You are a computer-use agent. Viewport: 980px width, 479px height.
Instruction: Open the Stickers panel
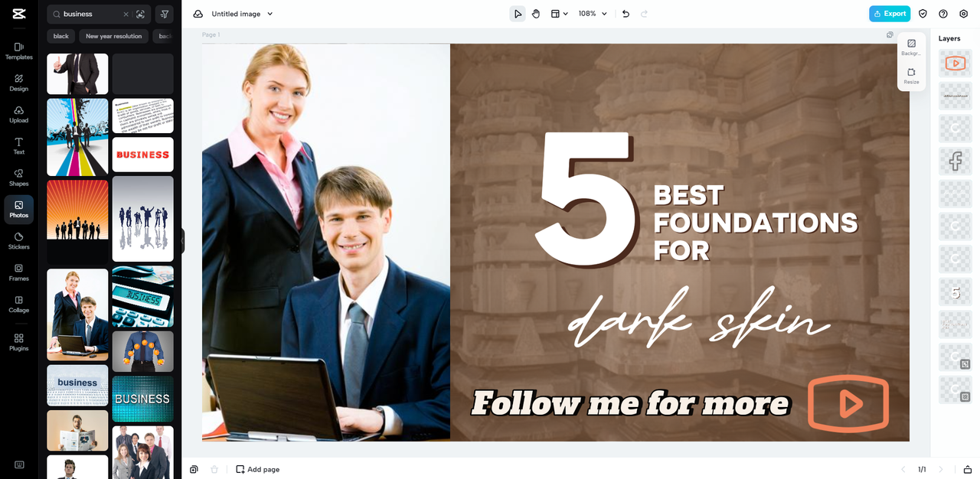pos(18,241)
